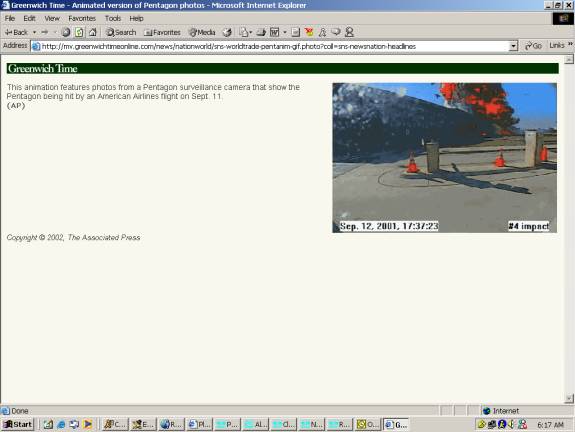Click the Associated Press copyright line
575x432 pixels.
pyautogui.click(x=73, y=238)
